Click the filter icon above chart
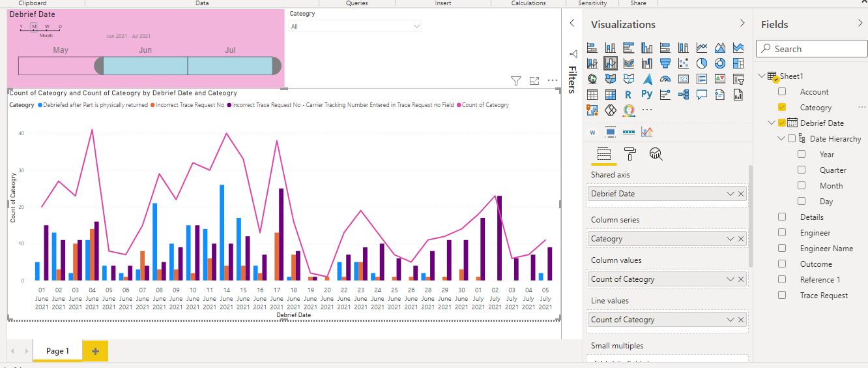The image size is (868, 368). tap(516, 81)
